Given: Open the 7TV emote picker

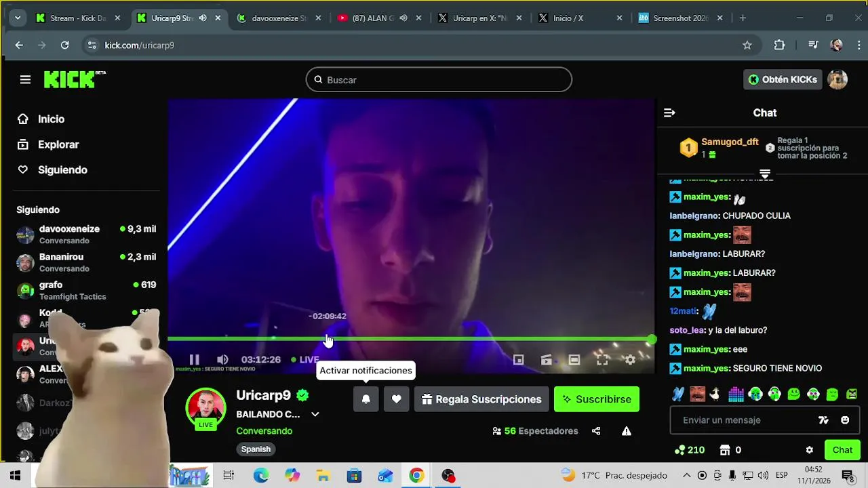Looking at the screenshot, I should pyautogui.click(x=823, y=420).
